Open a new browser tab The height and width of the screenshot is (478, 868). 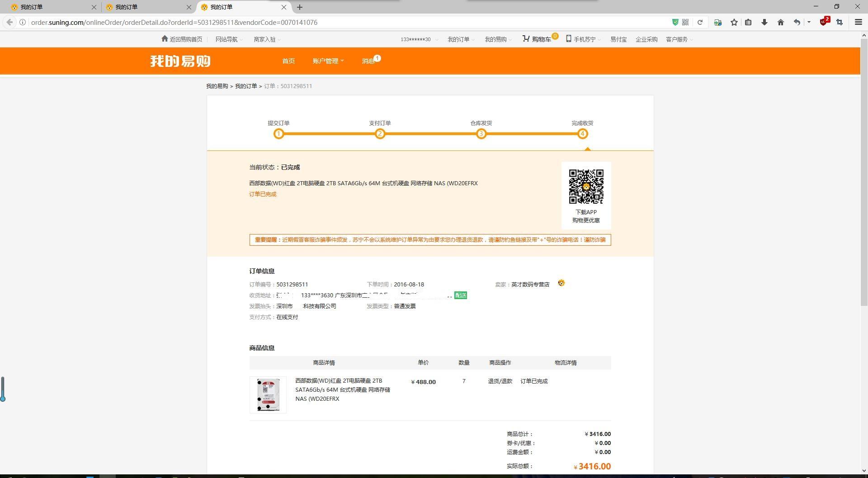click(300, 7)
